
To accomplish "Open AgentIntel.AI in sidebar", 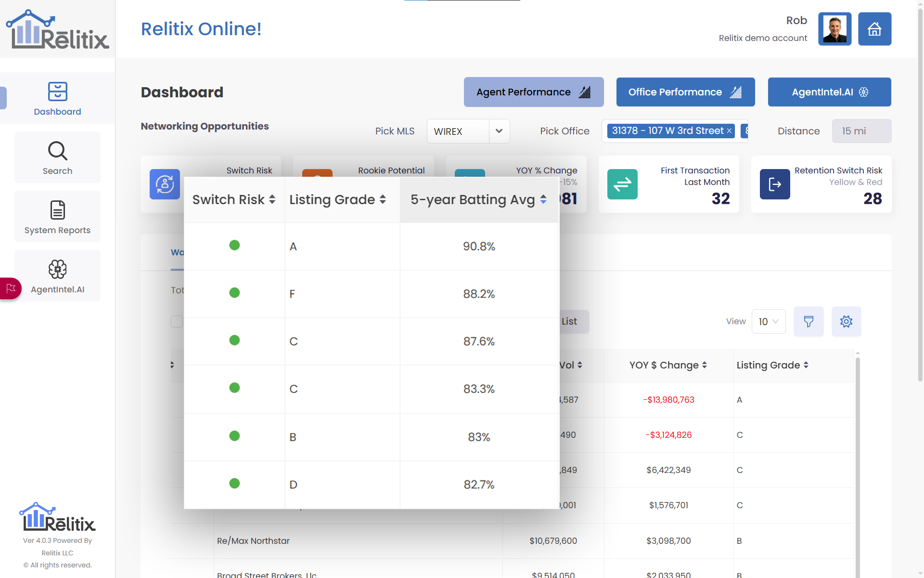I will 57,276.
